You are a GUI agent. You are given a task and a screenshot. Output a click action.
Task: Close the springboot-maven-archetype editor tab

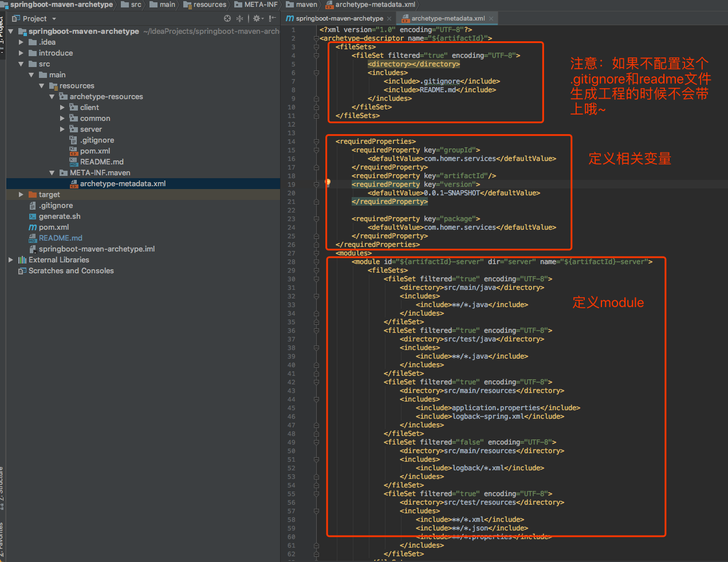[x=389, y=18]
